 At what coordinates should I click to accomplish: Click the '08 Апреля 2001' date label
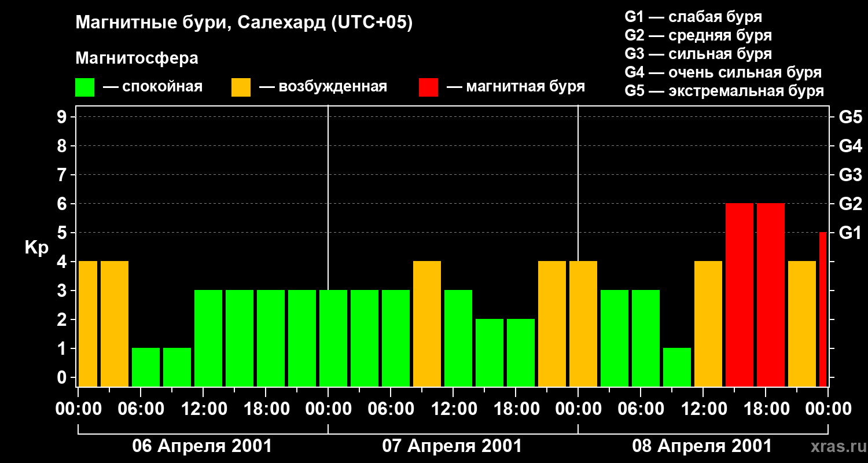702,446
